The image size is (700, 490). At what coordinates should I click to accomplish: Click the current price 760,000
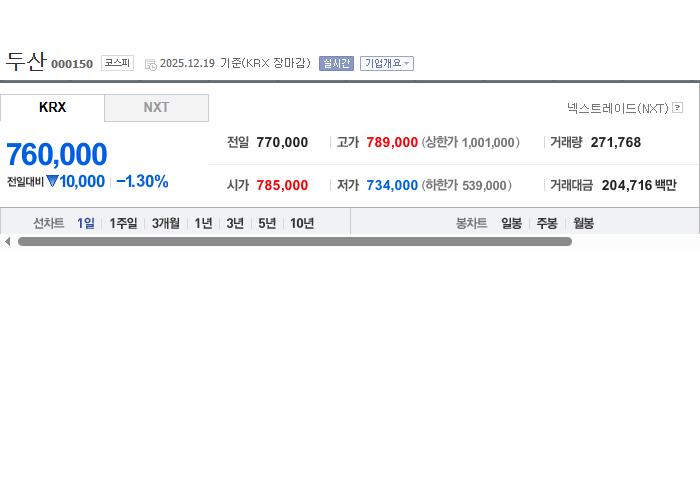57,154
